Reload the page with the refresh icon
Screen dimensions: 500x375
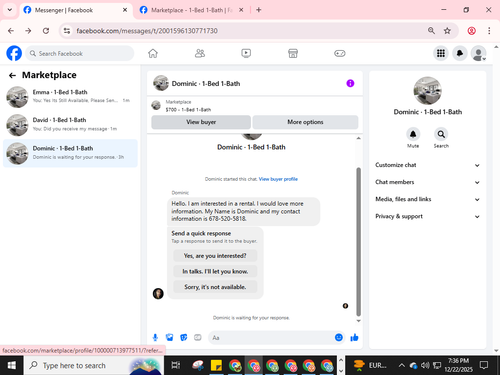click(x=46, y=31)
